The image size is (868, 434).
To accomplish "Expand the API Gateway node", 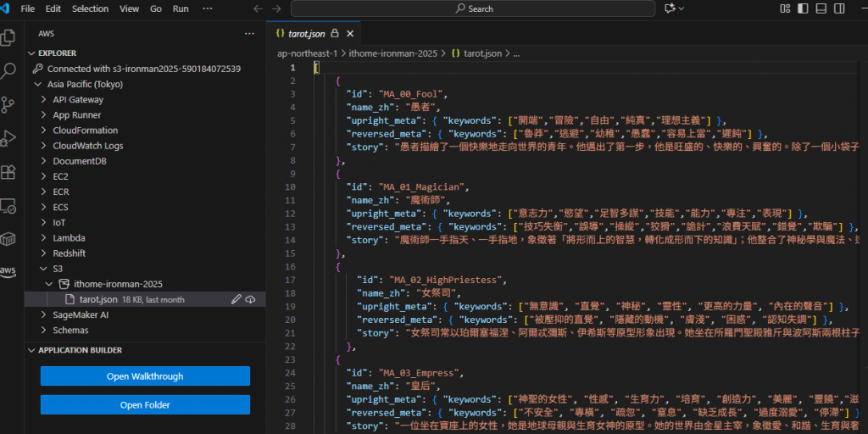I will click(43, 100).
